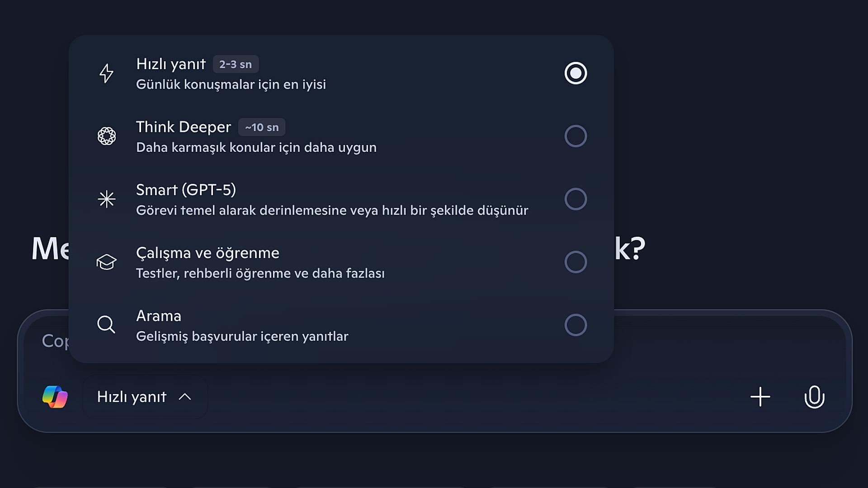Click the colorful Copilot logo icon
The image size is (868, 488).
click(x=55, y=397)
